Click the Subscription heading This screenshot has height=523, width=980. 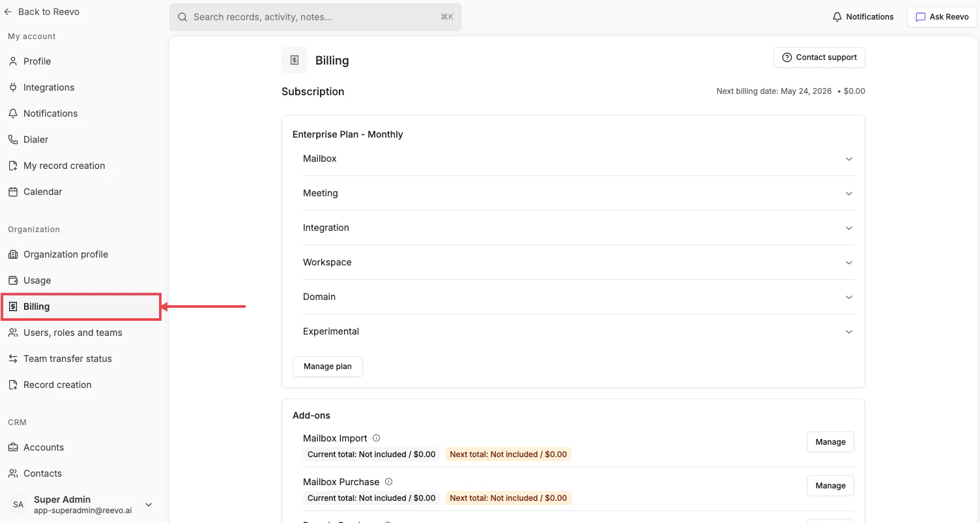click(313, 91)
